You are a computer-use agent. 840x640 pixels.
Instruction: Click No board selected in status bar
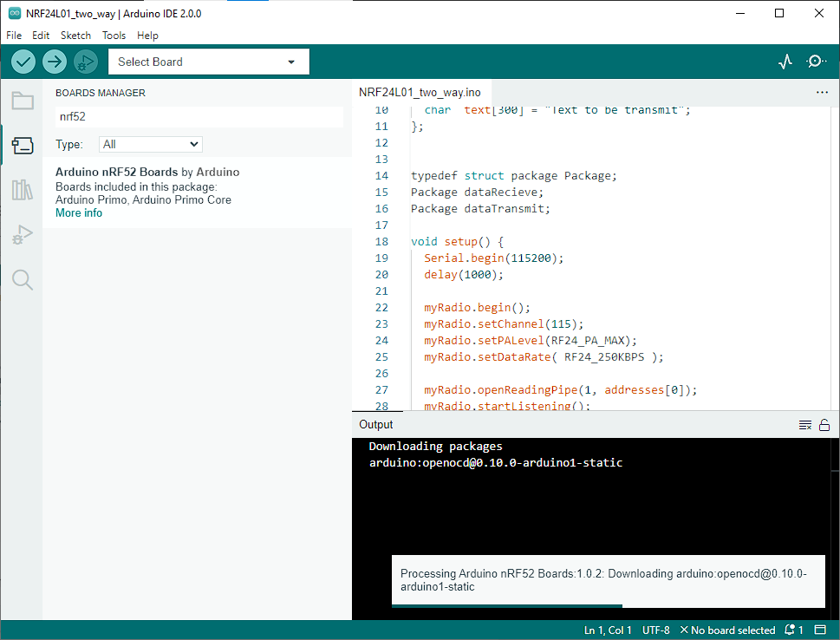pos(727,630)
